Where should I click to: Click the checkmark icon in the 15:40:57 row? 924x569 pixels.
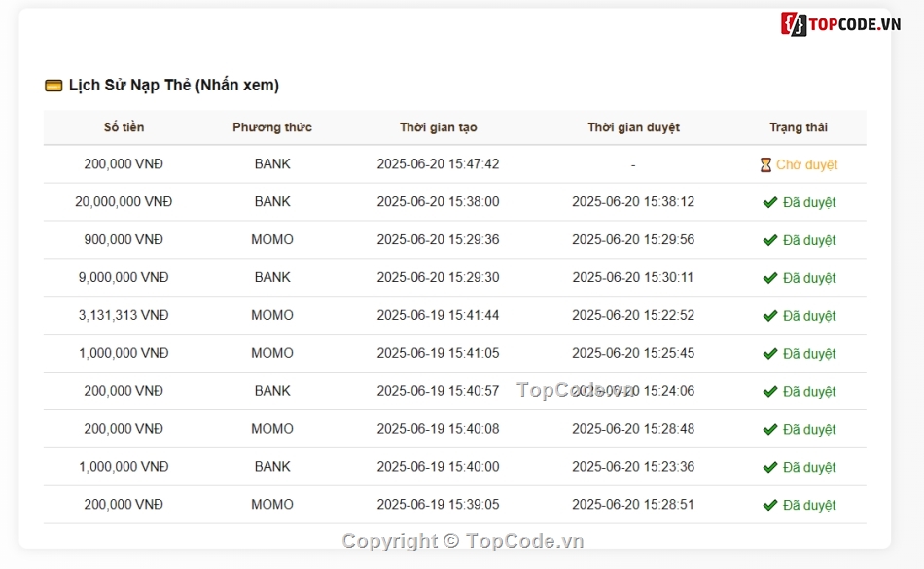[769, 392]
